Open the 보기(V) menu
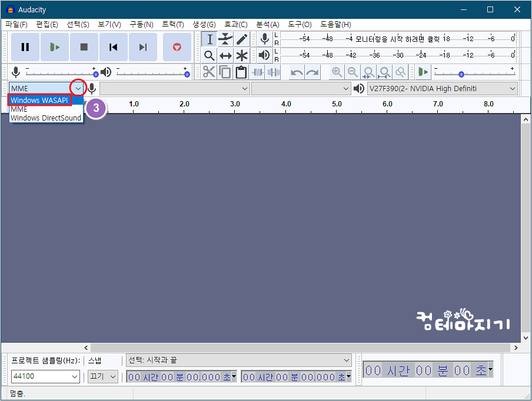Image resolution: width=532 pixels, height=401 pixels. [109, 25]
